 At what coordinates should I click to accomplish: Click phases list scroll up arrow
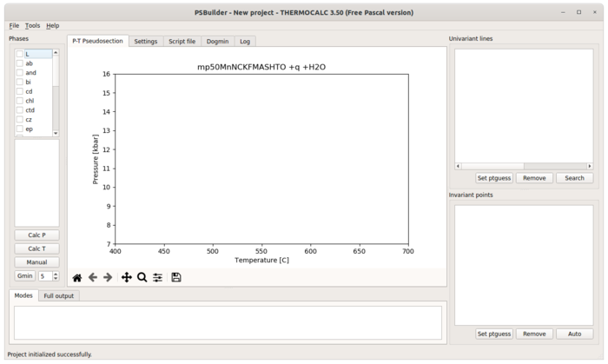pyautogui.click(x=56, y=52)
